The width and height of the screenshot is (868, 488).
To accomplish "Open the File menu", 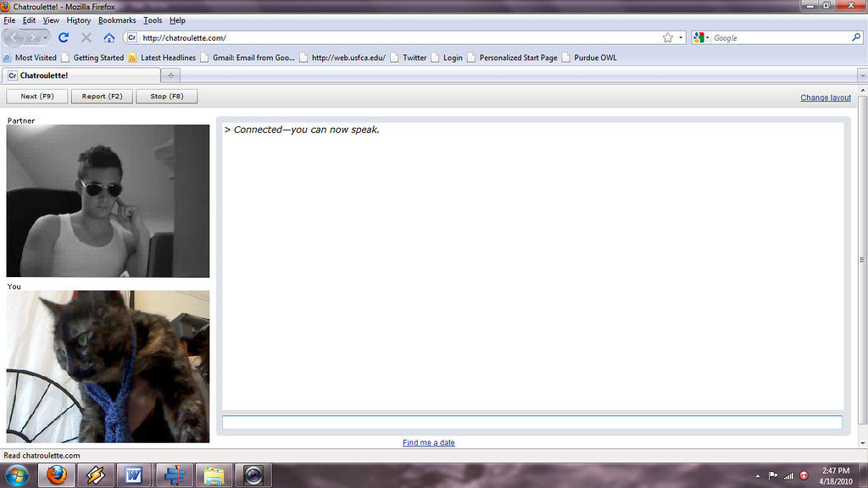I will [9, 20].
